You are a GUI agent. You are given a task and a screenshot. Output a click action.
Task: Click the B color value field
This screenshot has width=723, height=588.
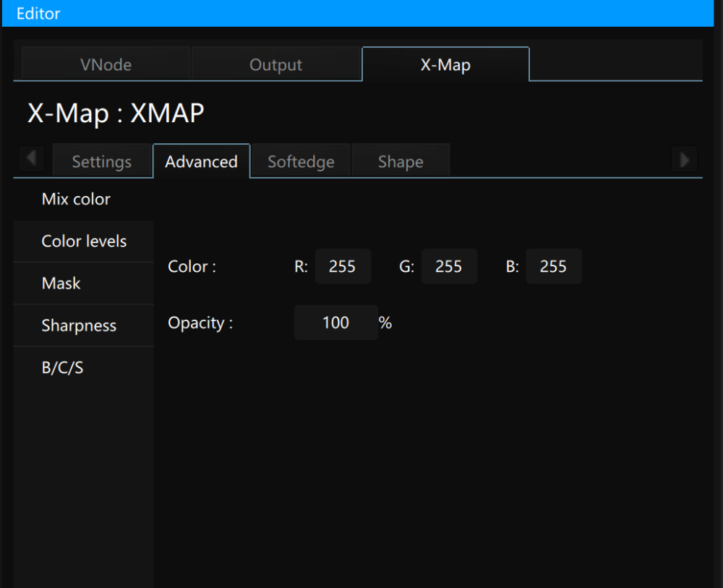[554, 266]
